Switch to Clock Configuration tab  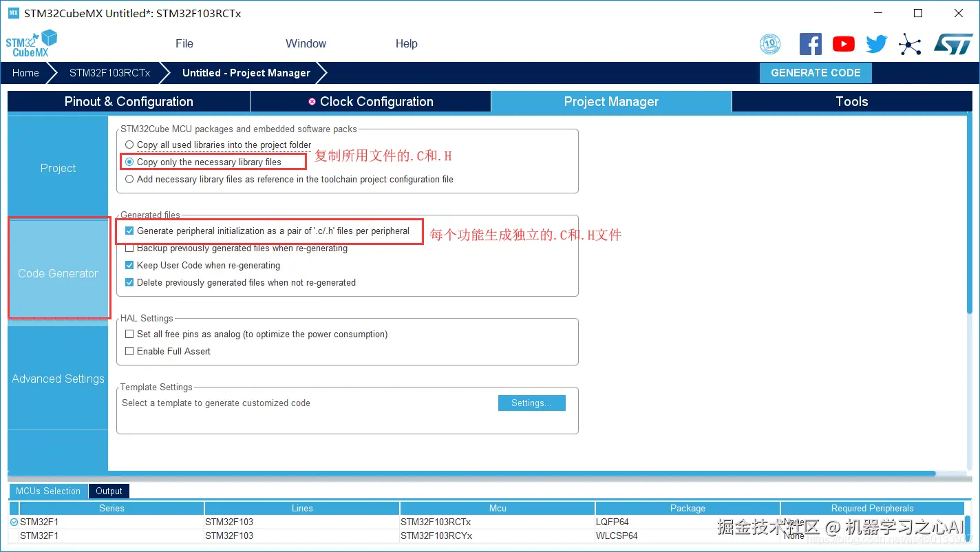pos(371,102)
